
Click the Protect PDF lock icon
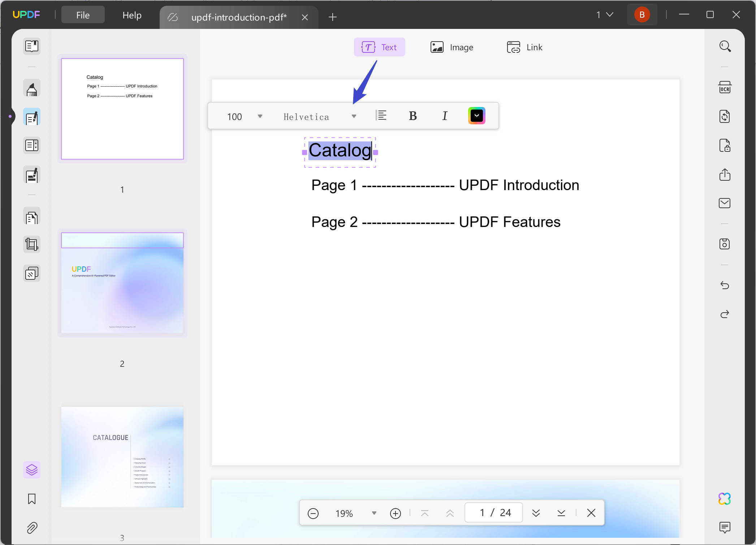pyautogui.click(x=725, y=145)
